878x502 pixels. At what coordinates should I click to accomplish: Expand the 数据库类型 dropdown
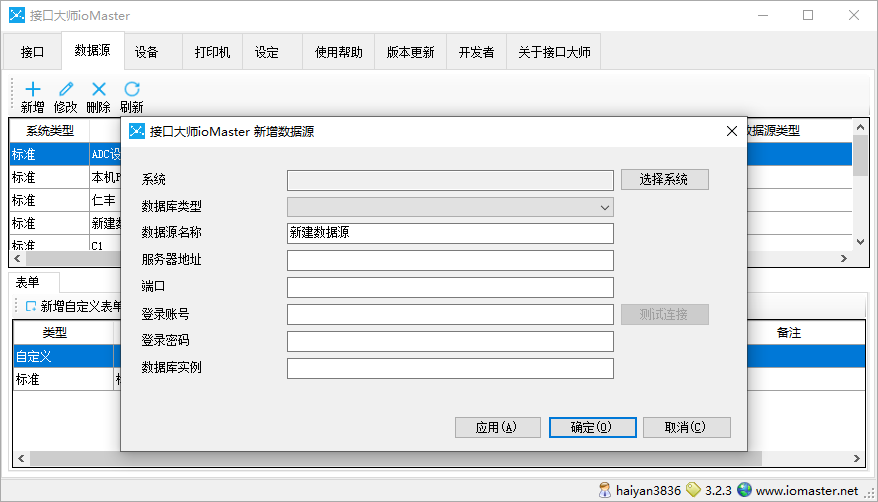[x=604, y=207]
